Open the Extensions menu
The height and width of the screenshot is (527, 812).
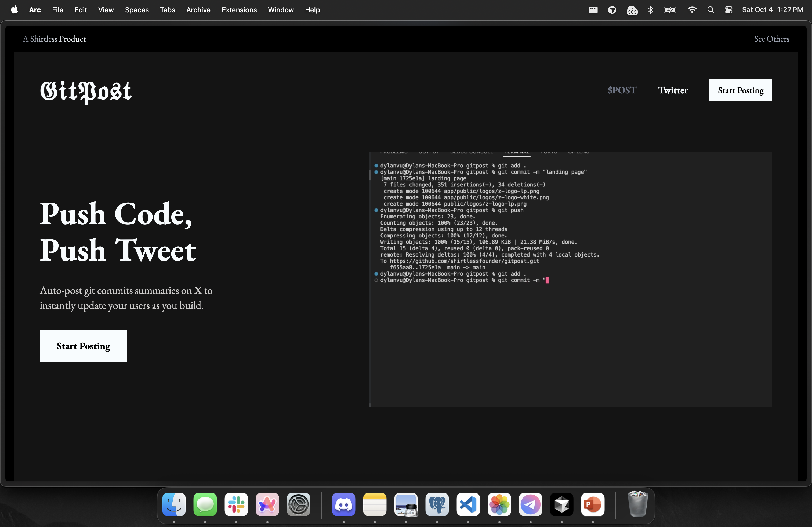[x=239, y=10]
